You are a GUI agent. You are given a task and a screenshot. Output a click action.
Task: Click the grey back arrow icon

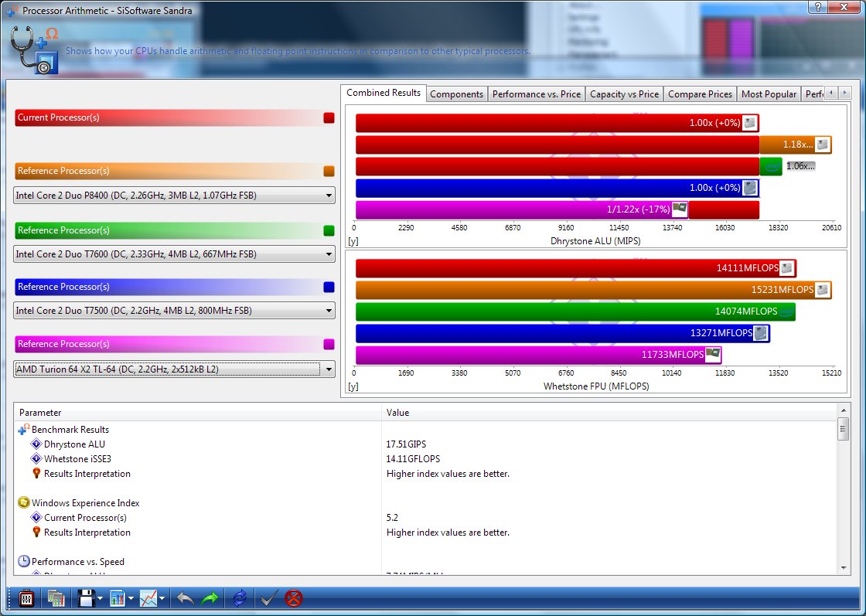coord(185,598)
